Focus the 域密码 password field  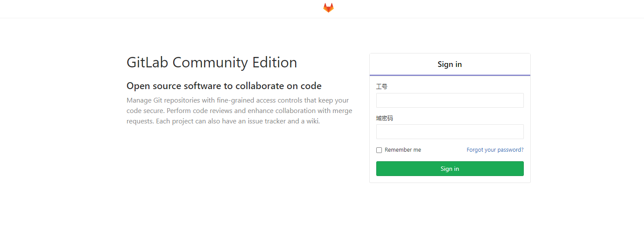pyautogui.click(x=450, y=132)
